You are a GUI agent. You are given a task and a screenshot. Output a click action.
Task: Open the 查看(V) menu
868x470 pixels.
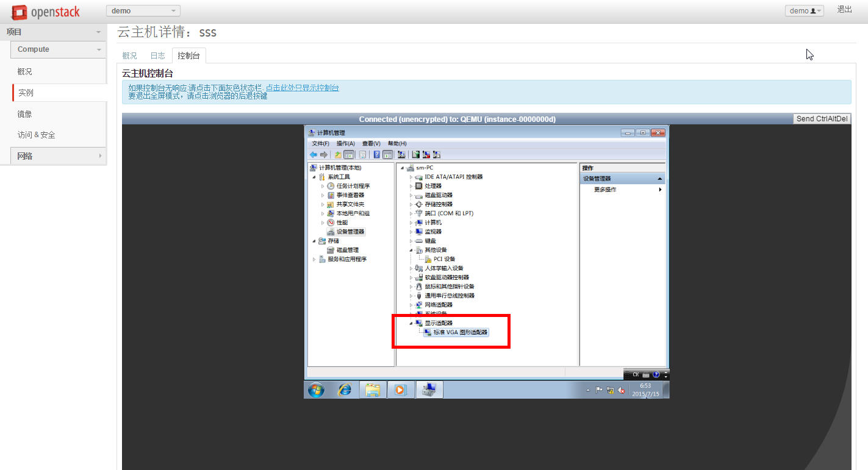[371, 143]
